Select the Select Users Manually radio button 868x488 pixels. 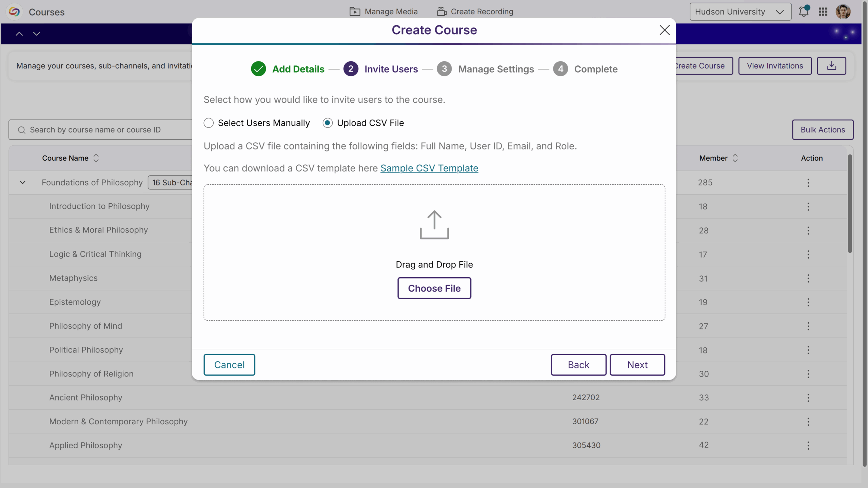point(209,123)
